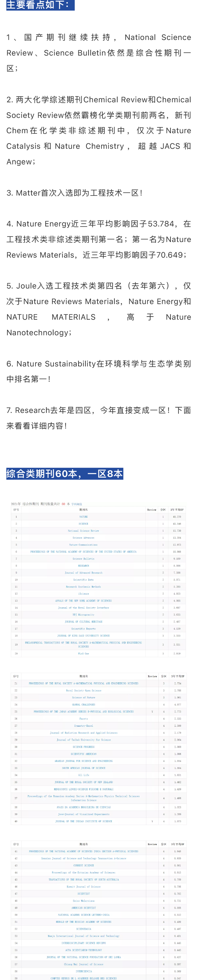Open the PLoS One journal link
Screen dimensions: 198x980
point(83,654)
